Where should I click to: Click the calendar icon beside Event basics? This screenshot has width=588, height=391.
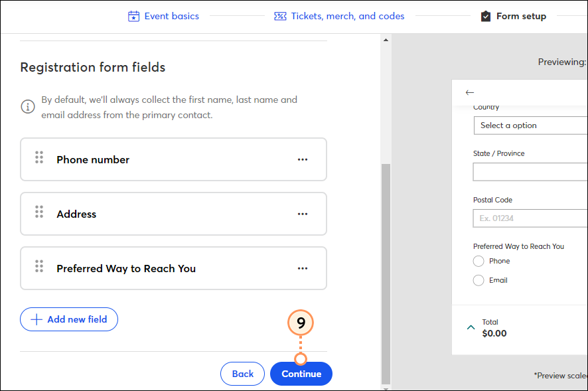[x=133, y=15]
